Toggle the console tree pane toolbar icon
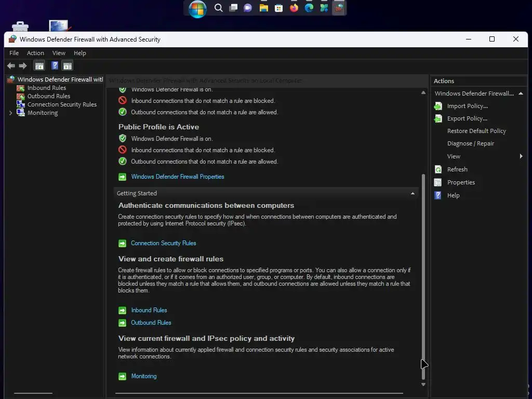 pos(39,66)
